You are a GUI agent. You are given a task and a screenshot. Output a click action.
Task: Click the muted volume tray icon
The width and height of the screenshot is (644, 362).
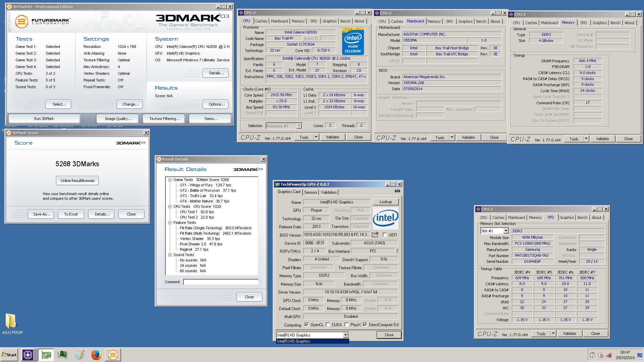601,355
